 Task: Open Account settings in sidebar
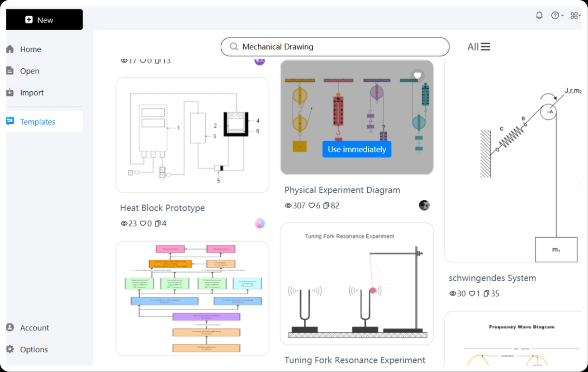tap(34, 328)
